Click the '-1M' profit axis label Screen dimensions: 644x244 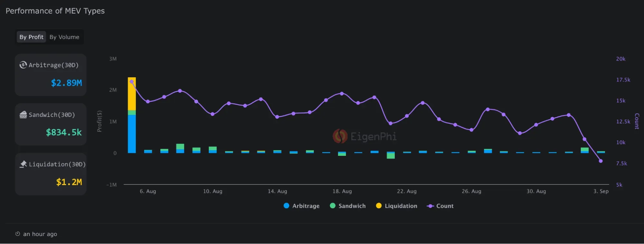pos(111,185)
